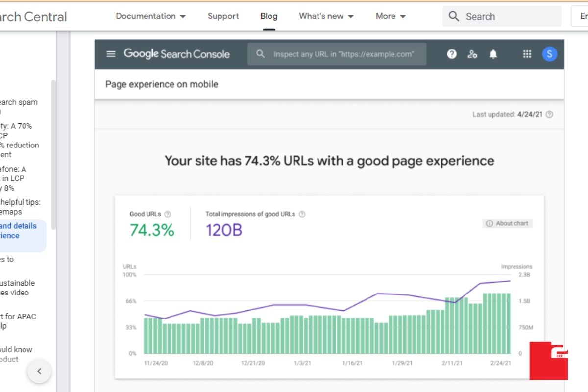Click the Inspect any URL input
Viewport: 588px width, 392px height.
(x=337, y=54)
